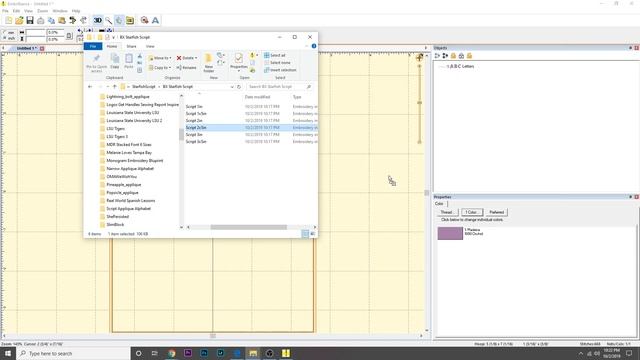Click the Thread button in Properties
Screen dimensions: 640x360
pyautogui.click(x=447, y=212)
